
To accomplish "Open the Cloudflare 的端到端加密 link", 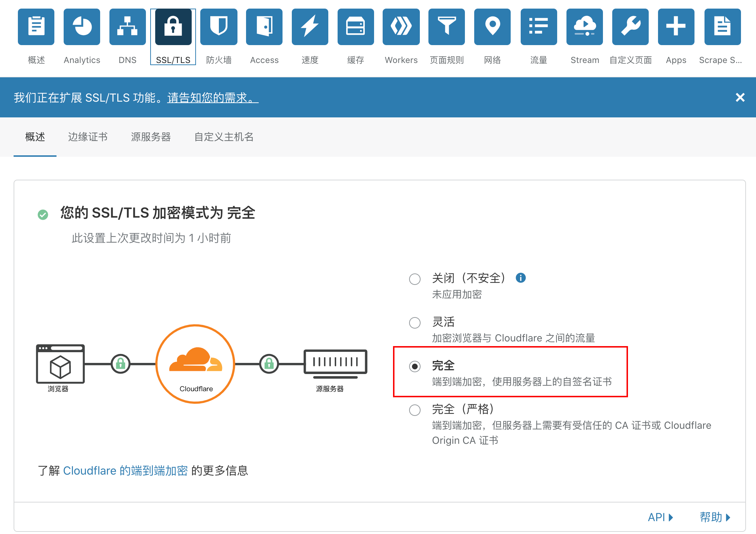I will tap(125, 471).
